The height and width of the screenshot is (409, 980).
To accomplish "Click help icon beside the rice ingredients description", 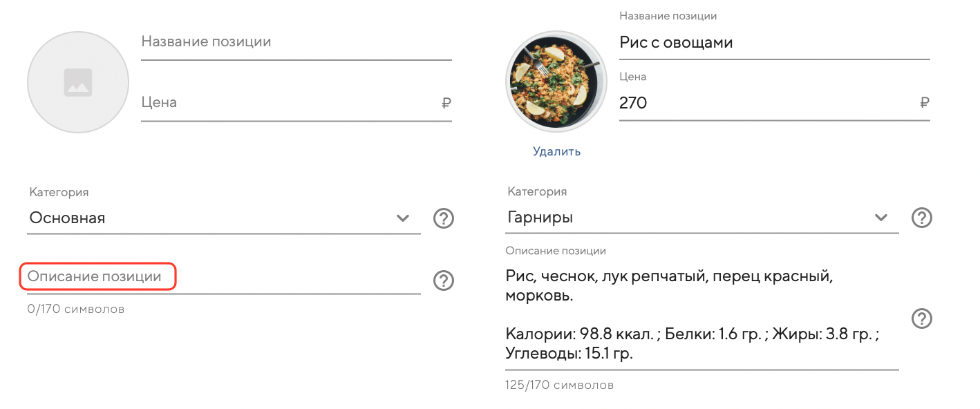I will [x=922, y=318].
